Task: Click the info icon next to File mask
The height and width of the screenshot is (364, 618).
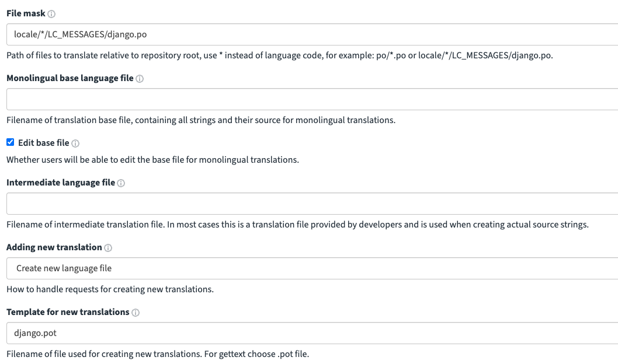Action: click(x=52, y=14)
